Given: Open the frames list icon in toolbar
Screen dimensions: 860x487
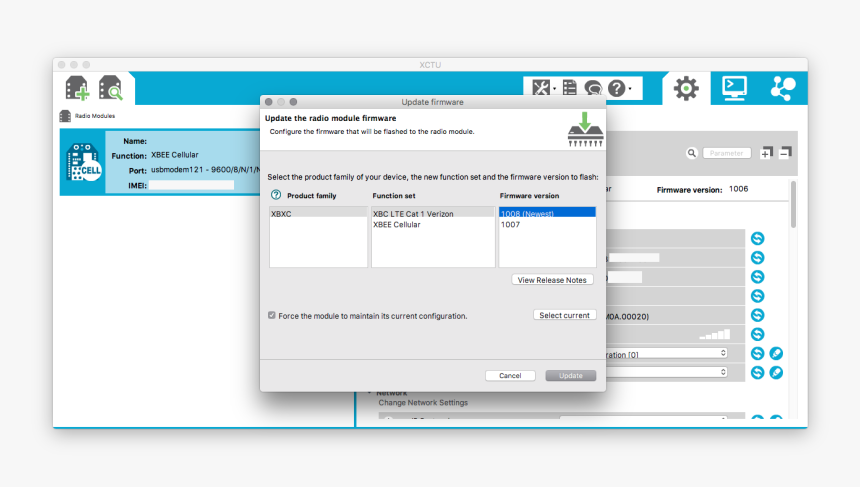Looking at the screenshot, I should (x=570, y=88).
